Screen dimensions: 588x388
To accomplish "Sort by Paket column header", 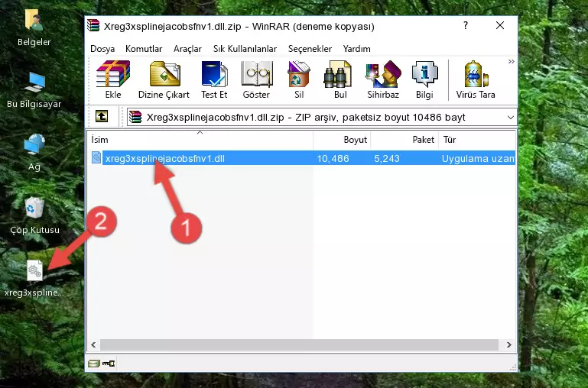I will pos(404,140).
